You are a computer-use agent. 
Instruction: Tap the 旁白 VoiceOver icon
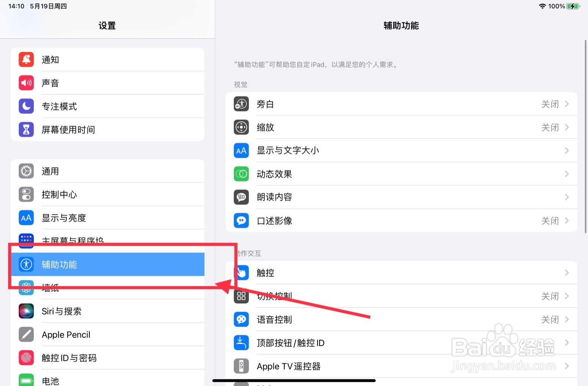point(241,104)
